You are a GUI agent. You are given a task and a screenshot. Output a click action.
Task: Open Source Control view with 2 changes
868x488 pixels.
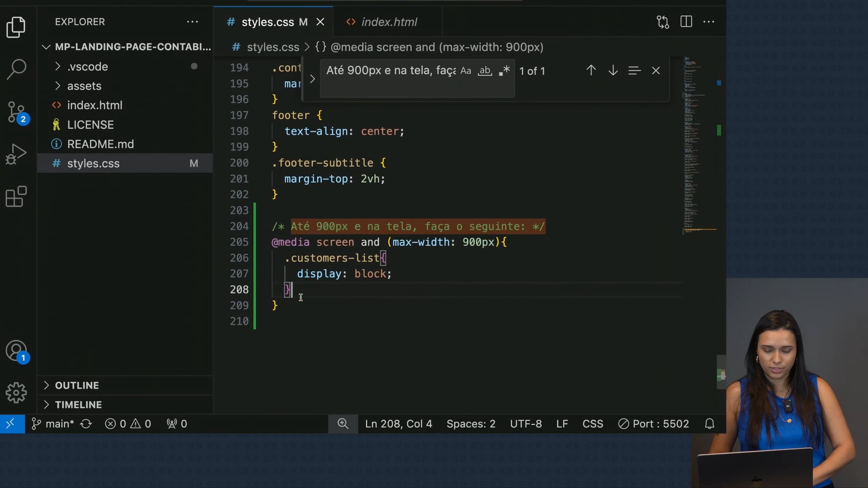[16, 112]
